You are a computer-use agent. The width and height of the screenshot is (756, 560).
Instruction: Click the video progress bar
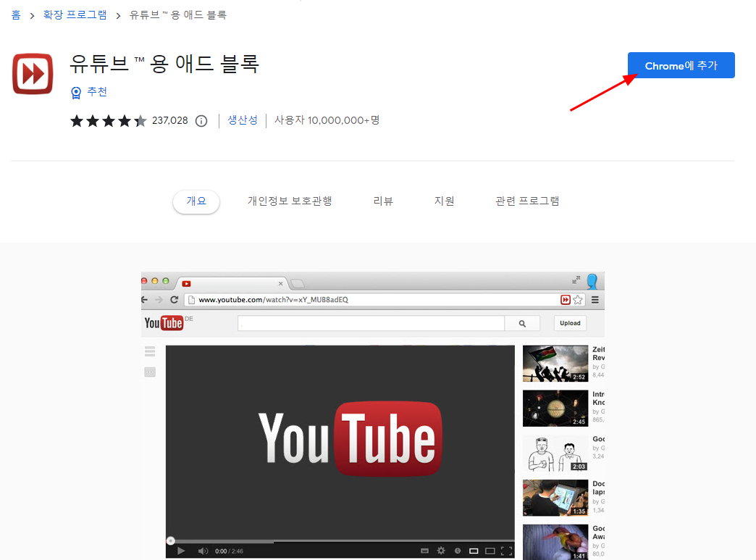point(340,541)
